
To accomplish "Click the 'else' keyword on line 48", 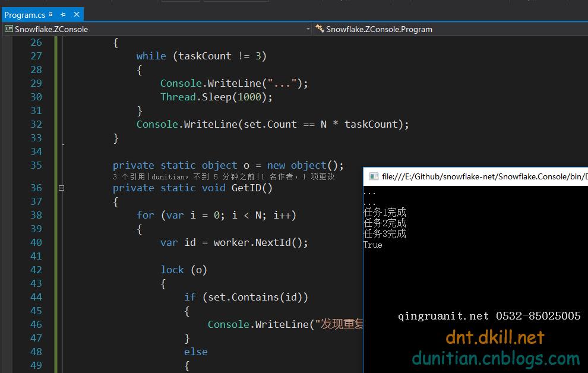I will coord(196,352).
